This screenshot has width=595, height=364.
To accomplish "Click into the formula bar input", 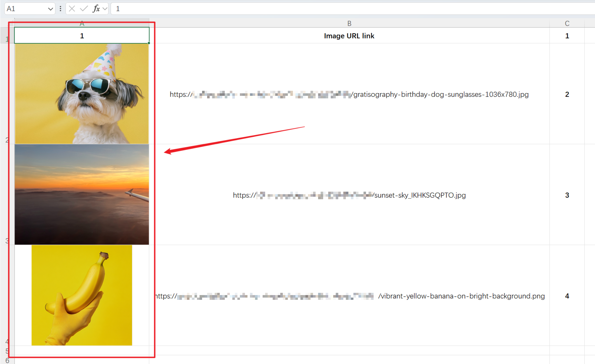I will point(336,9).
